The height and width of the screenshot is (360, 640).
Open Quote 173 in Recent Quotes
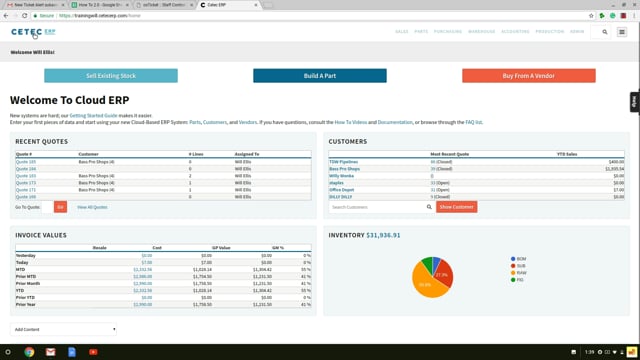26,183
